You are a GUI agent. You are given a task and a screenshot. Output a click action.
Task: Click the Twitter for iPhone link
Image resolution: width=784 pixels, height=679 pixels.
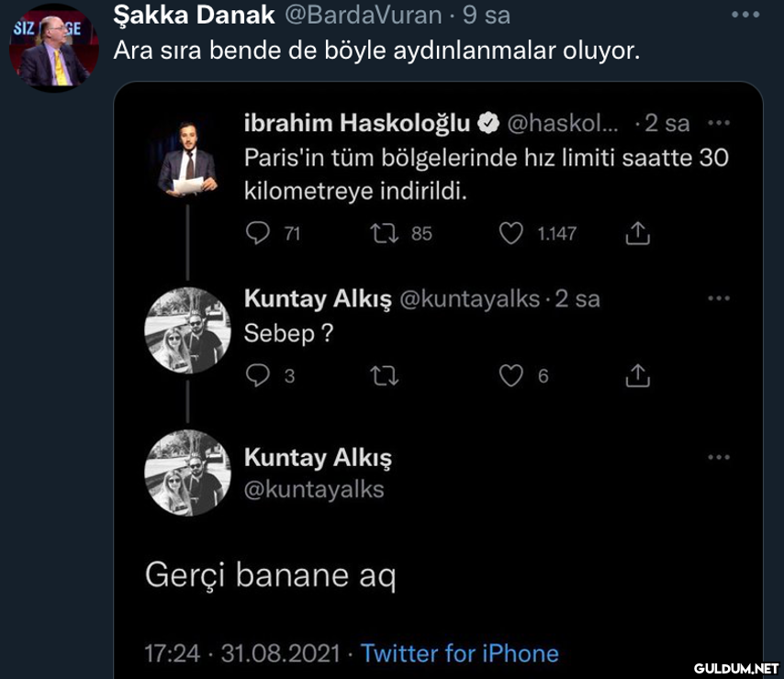point(459,653)
